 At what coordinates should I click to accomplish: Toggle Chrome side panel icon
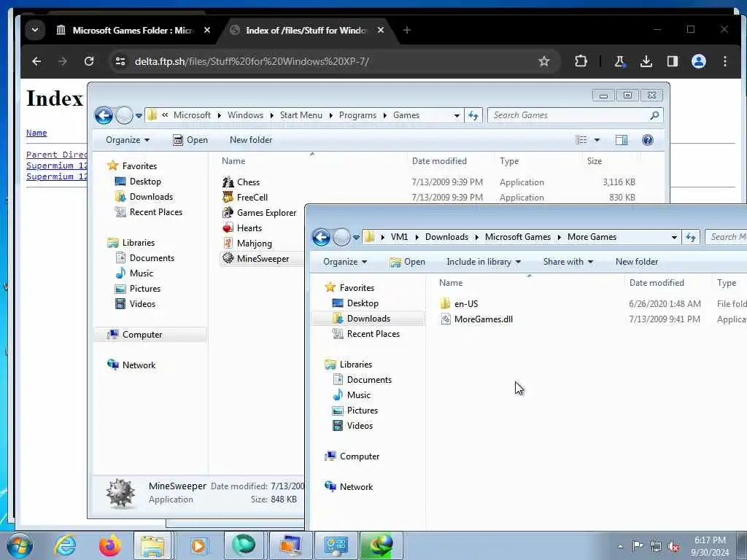[672, 61]
